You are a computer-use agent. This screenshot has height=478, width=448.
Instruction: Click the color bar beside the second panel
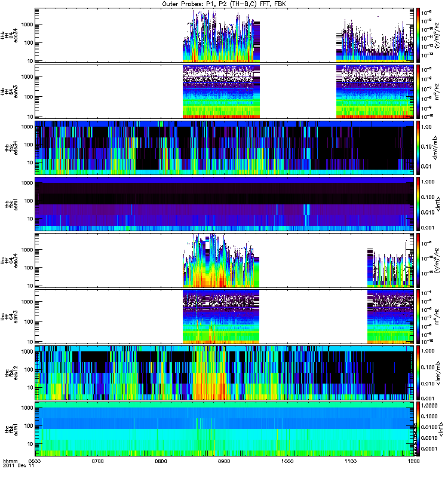click(418, 91)
